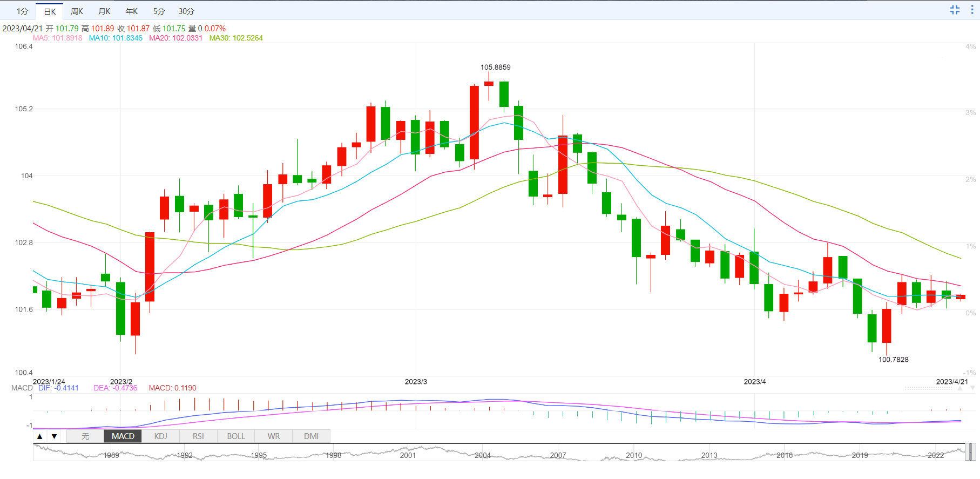Click the grey down triangle below date
The width and height of the screenshot is (980, 479).
tap(972, 388)
